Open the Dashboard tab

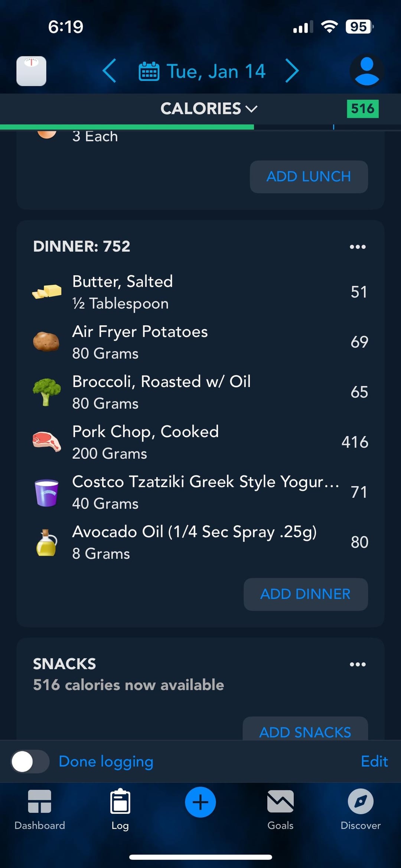click(x=40, y=809)
